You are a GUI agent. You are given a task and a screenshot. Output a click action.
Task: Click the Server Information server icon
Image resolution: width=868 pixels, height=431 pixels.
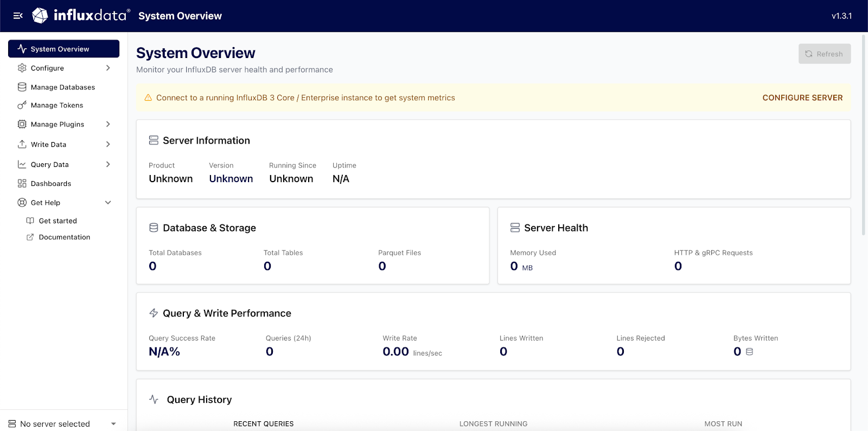pos(154,140)
